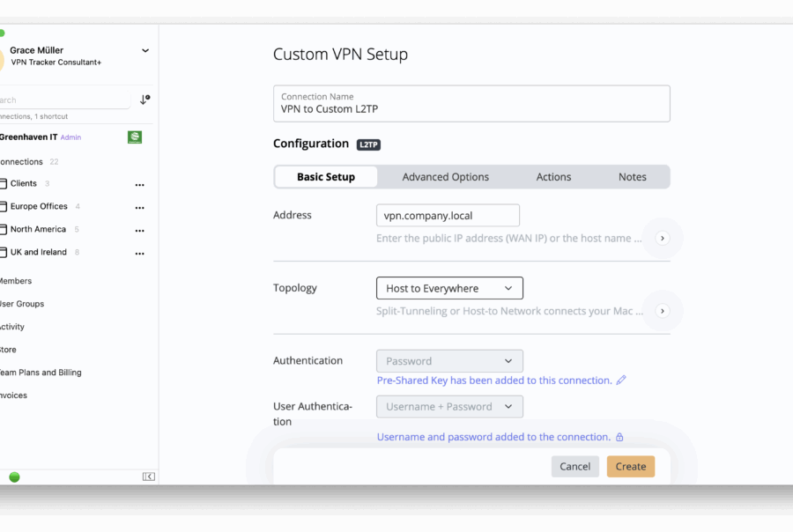Image resolution: width=793 pixels, height=532 pixels.
Task: Expand the Address field details chevron
Action: (x=661, y=238)
